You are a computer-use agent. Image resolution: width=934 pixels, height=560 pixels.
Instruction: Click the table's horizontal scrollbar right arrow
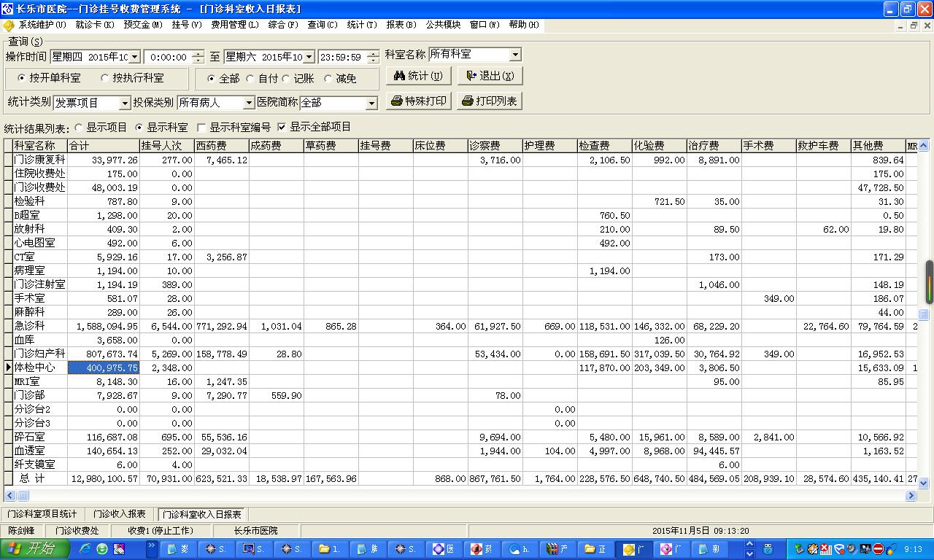pyautogui.click(x=911, y=496)
